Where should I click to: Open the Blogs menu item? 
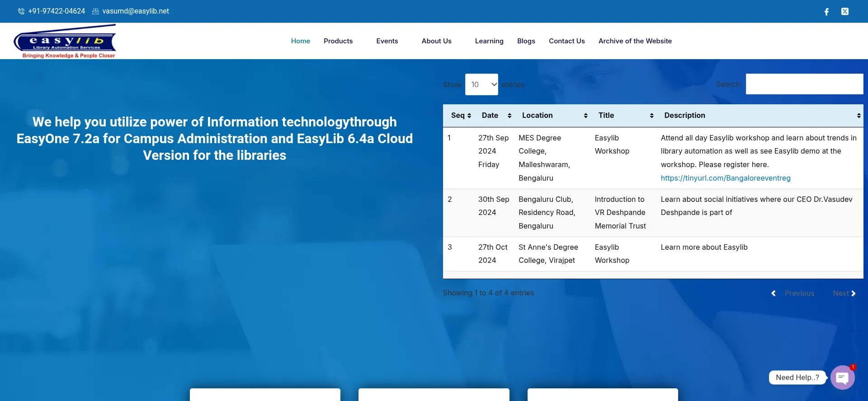coord(526,41)
